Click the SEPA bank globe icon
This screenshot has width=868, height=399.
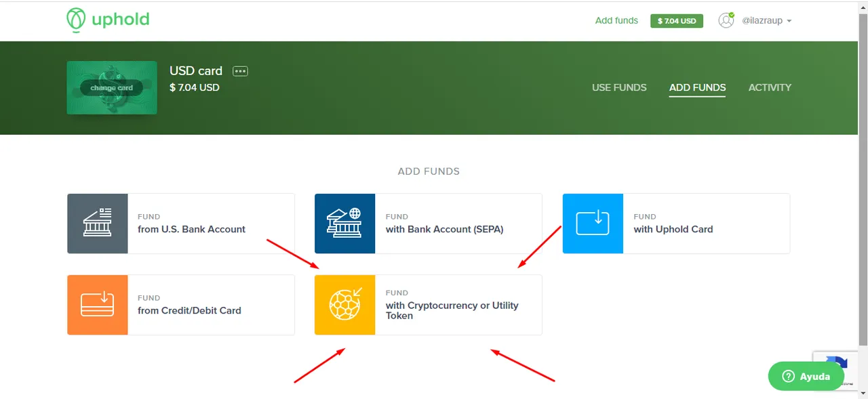344,224
